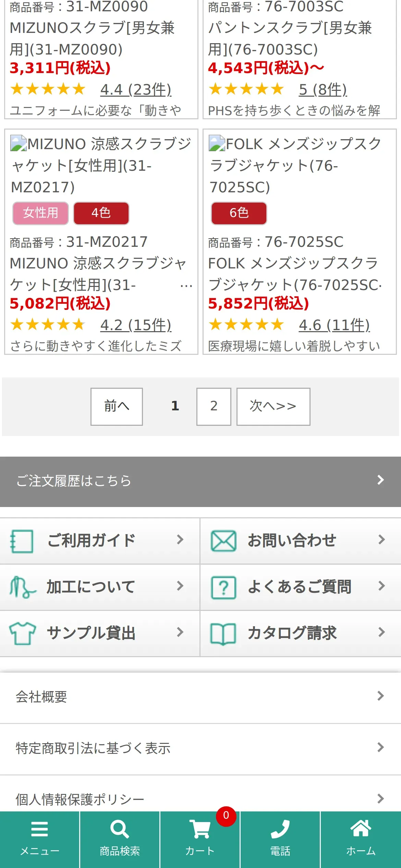Screen dimensions: 401x868
Task: Click the chevron beside お問い合わせ
Action: 381,539
